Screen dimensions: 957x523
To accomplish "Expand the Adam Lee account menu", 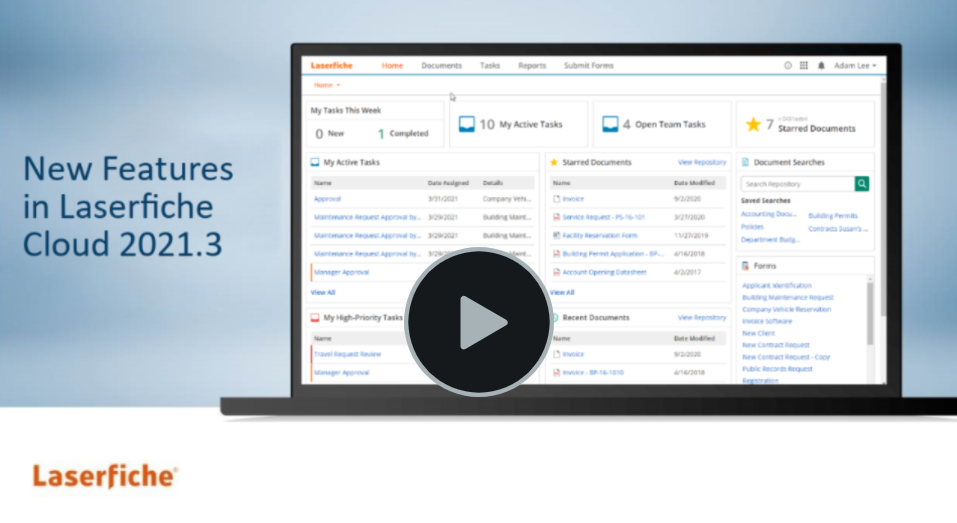I will 855,65.
